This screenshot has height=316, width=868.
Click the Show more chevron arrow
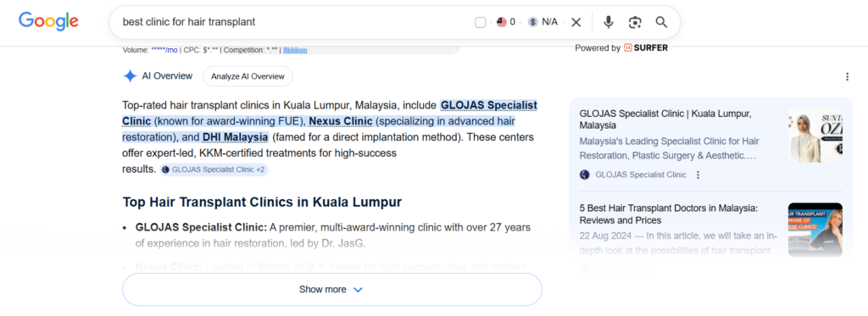click(358, 290)
